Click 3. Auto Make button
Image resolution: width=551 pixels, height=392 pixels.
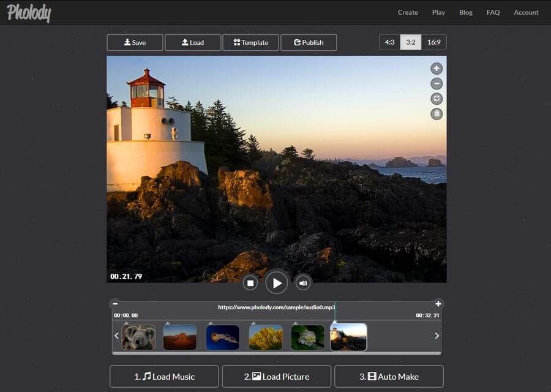click(389, 377)
